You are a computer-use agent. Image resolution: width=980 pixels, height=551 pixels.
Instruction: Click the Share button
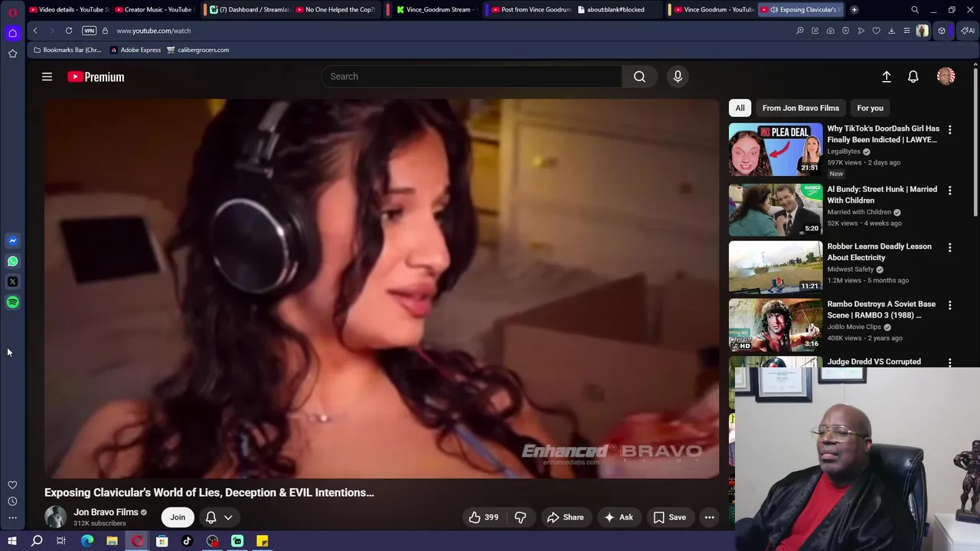(x=565, y=517)
